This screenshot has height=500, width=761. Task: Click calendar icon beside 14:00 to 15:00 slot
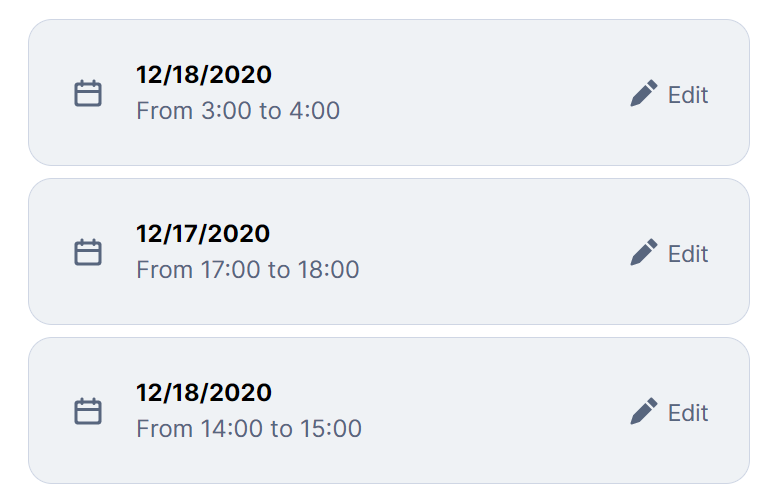[x=88, y=411]
